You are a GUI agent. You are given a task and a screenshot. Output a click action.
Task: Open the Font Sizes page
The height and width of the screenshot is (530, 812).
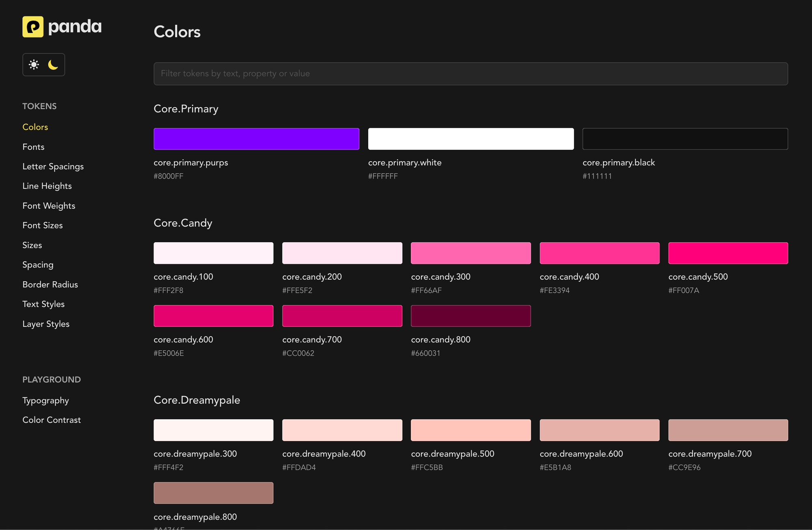(43, 225)
